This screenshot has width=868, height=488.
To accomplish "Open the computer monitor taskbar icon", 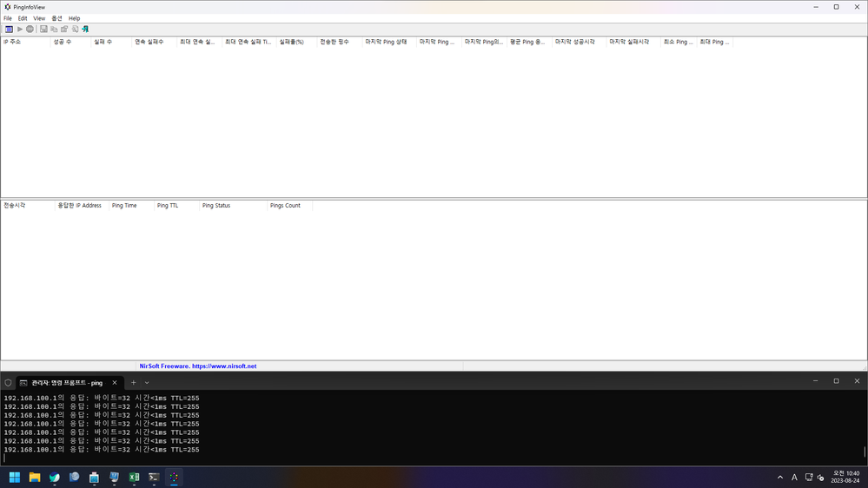I will pos(114,477).
